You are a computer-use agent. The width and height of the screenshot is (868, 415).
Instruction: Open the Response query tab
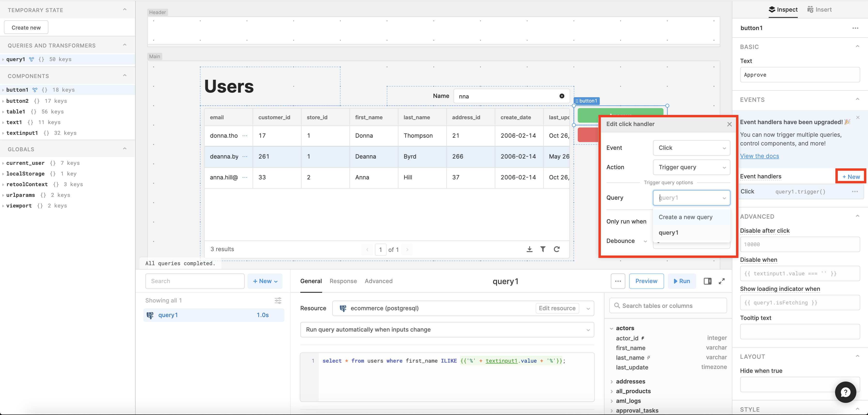coord(343,281)
